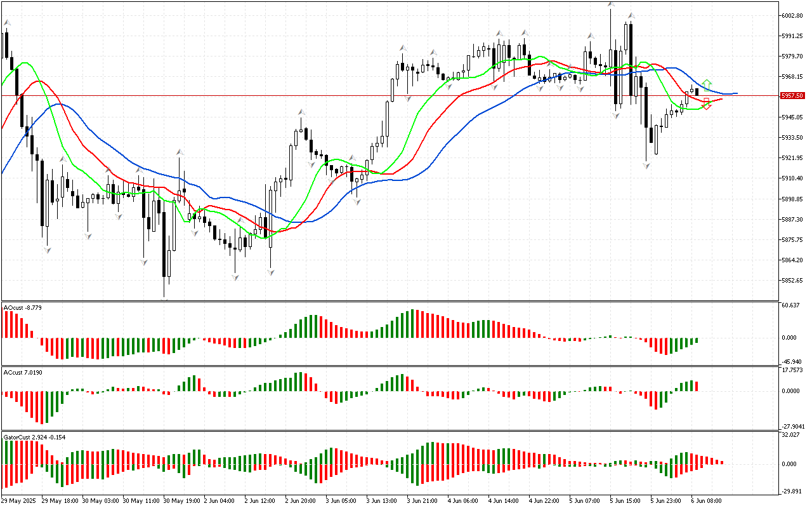Click the up fractal above the 30 May 19:00 spike

[x=180, y=152]
